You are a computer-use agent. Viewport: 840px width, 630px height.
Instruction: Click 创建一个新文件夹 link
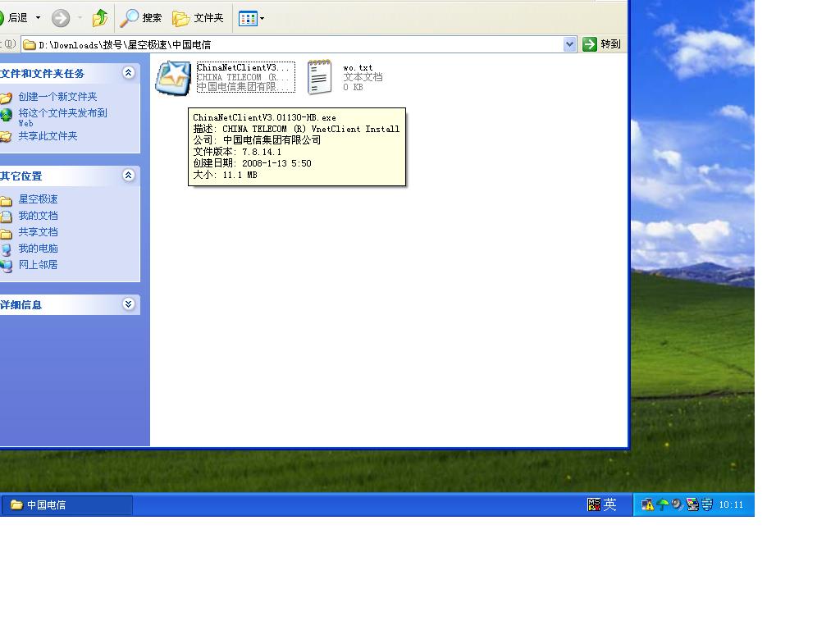click(58, 97)
